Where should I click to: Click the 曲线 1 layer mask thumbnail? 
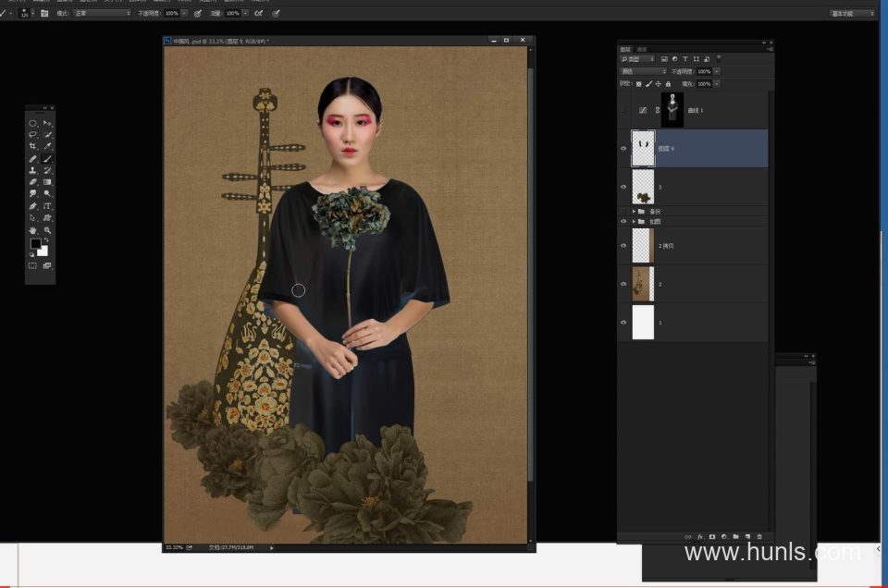672,110
